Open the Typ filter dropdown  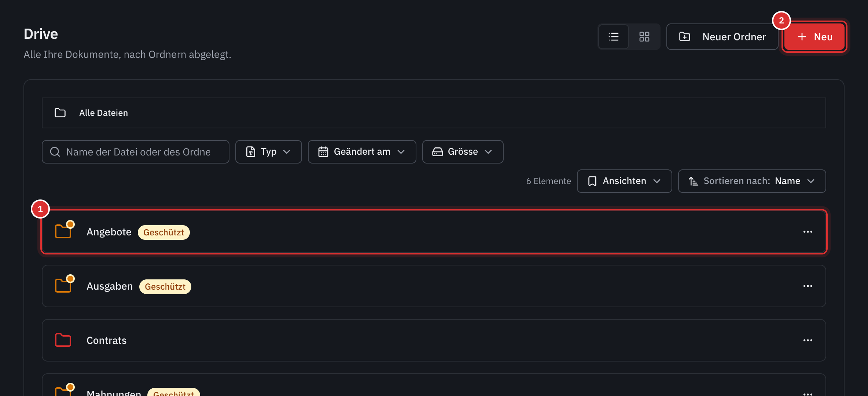[268, 152]
